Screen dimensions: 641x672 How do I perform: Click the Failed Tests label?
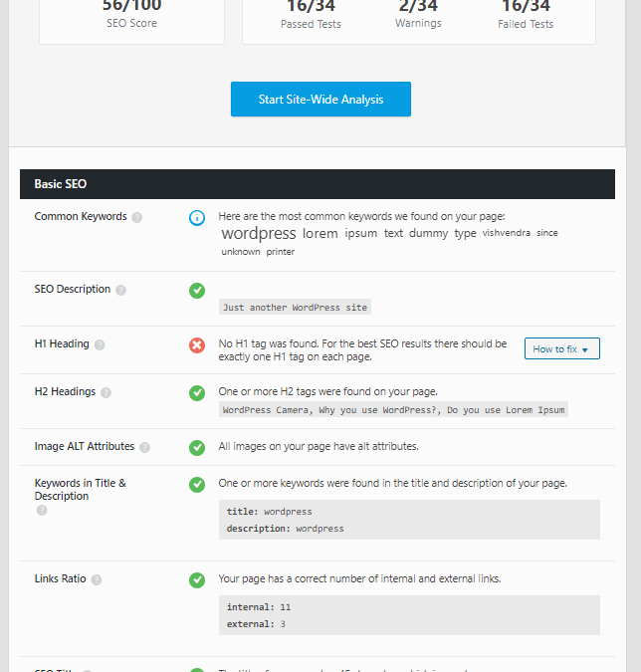point(526,24)
